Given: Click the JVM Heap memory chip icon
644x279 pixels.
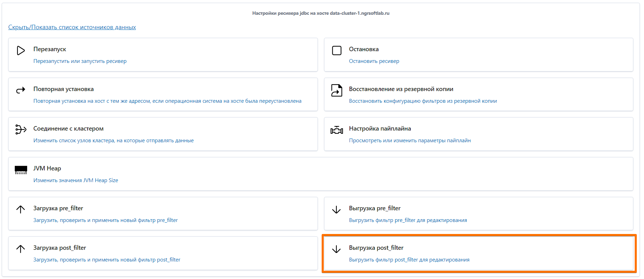Looking at the screenshot, I should pos(21,170).
